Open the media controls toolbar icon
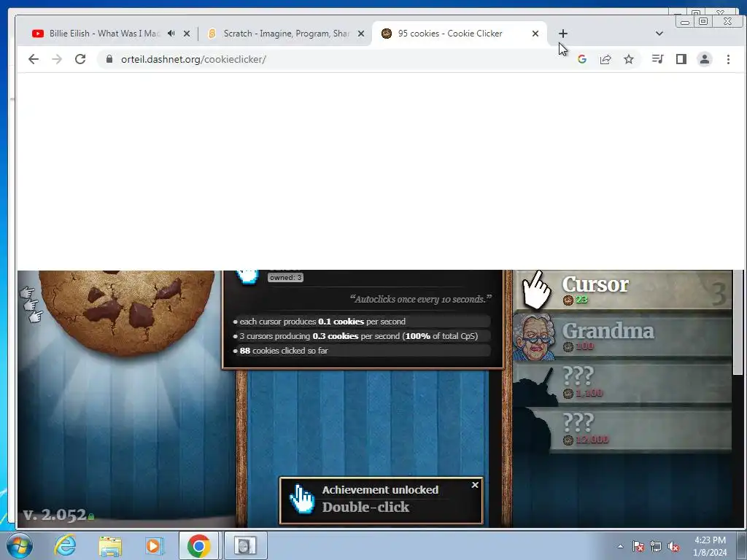The image size is (747, 560). click(658, 59)
